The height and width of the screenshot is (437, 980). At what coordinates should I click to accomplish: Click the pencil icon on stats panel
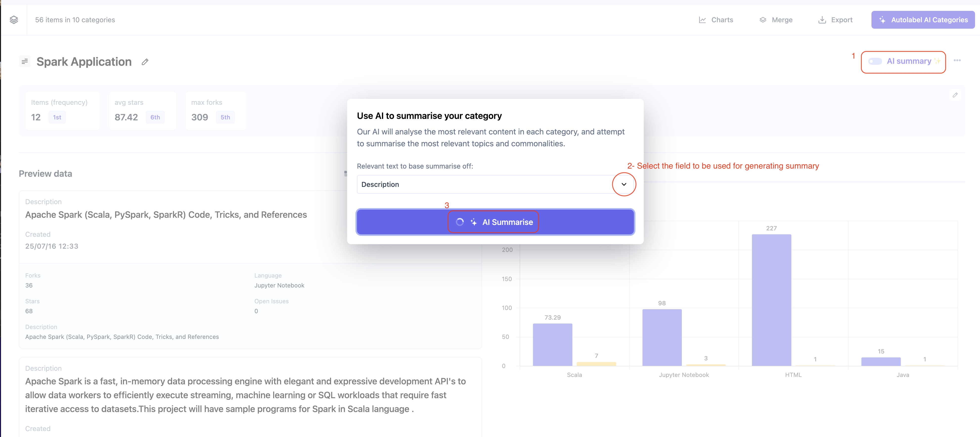tap(955, 95)
